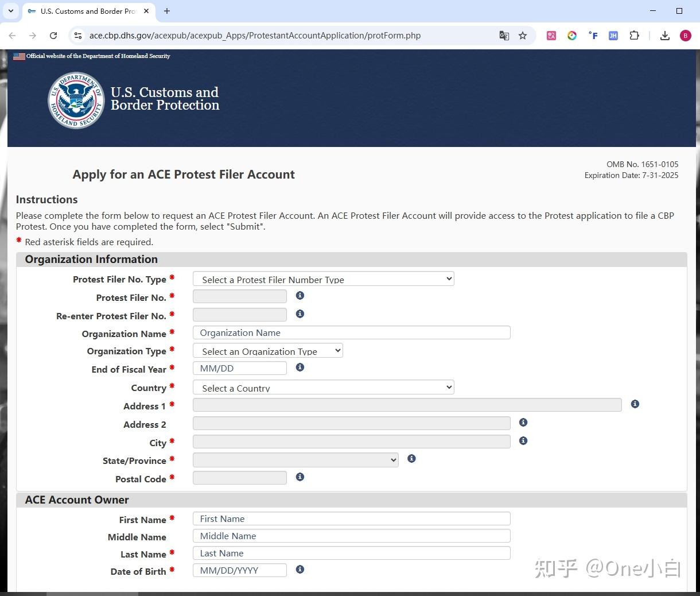Open the browser Downloads icon
The image size is (700, 596).
pos(664,36)
